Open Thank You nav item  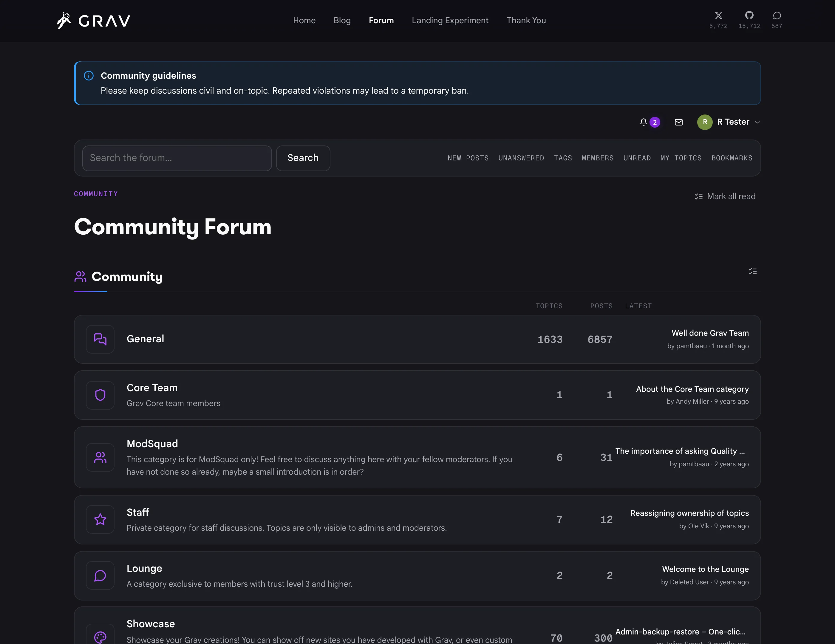coord(526,20)
